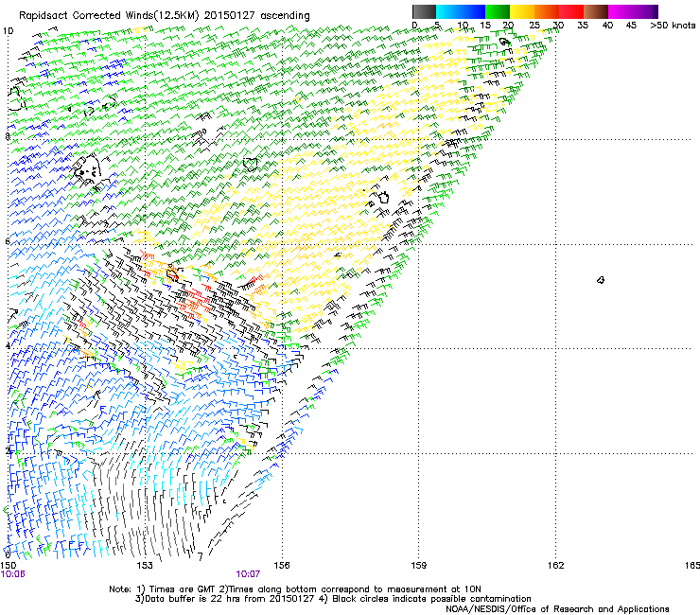Image resolution: width=700 pixels, height=615 pixels.
Task: Click the cyan-blue 5-15 knots legend gradient
Action: click(461, 11)
